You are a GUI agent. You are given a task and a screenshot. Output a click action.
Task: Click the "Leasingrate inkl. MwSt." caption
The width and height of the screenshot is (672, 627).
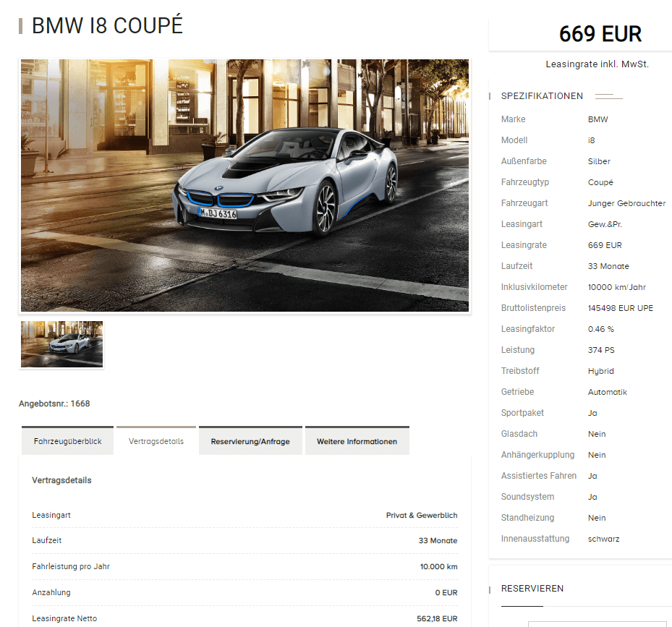597,64
